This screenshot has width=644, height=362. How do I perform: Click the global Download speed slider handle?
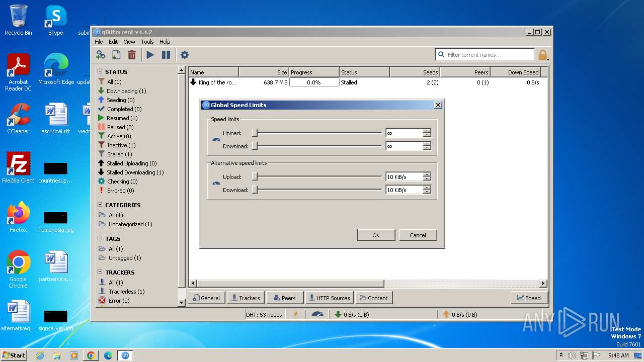point(255,146)
